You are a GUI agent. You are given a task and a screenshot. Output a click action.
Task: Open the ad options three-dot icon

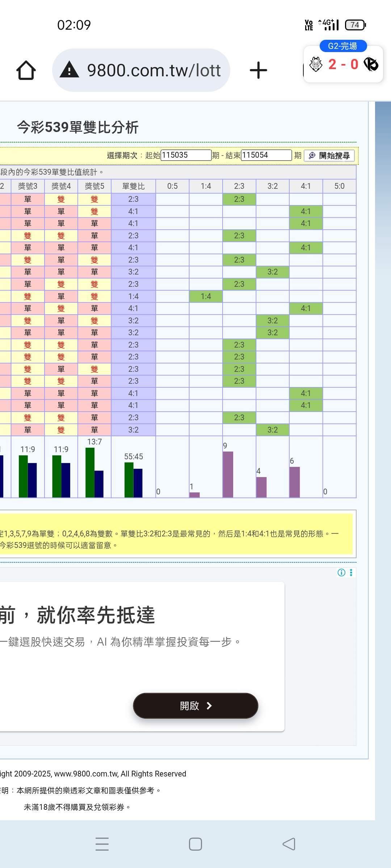point(351,573)
